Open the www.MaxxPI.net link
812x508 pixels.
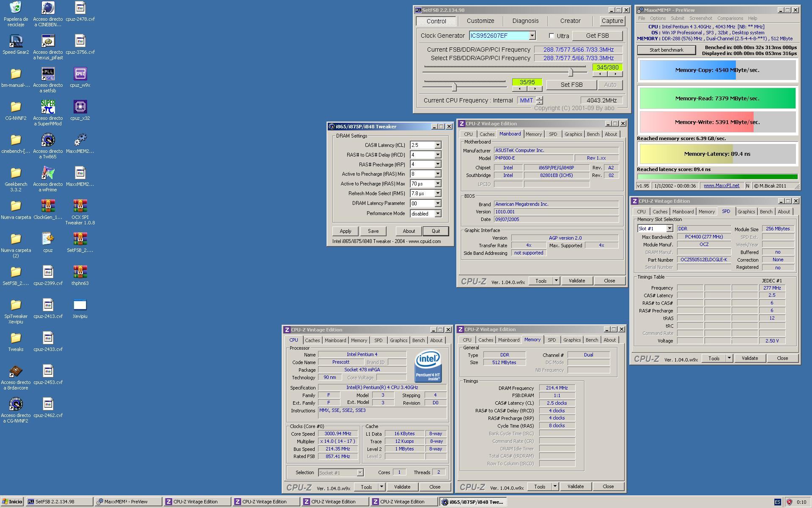pyautogui.click(x=721, y=185)
